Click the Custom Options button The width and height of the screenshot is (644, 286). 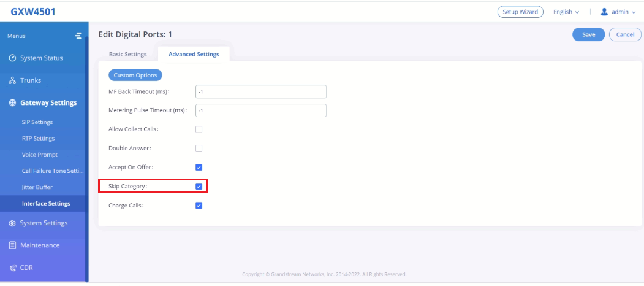tap(135, 75)
